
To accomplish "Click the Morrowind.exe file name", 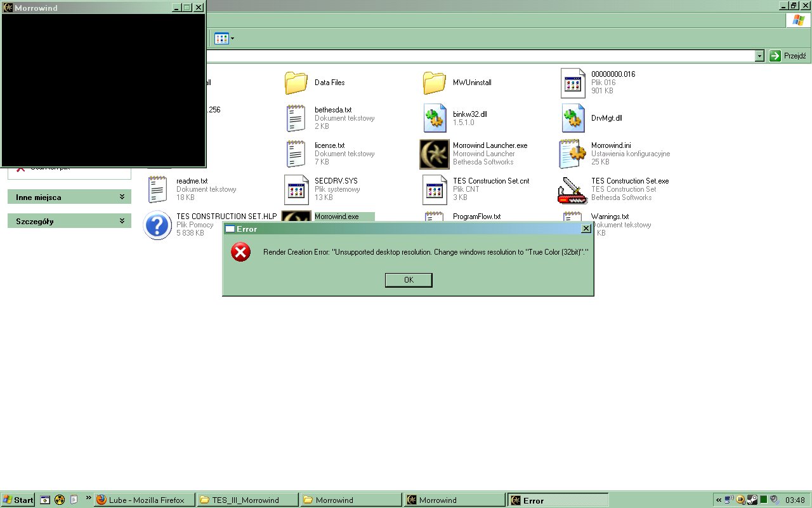I will [337, 217].
